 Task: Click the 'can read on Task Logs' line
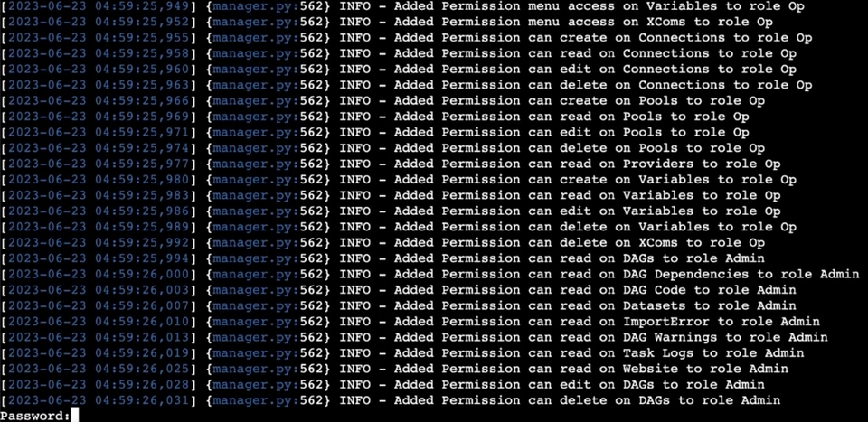[402, 352]
